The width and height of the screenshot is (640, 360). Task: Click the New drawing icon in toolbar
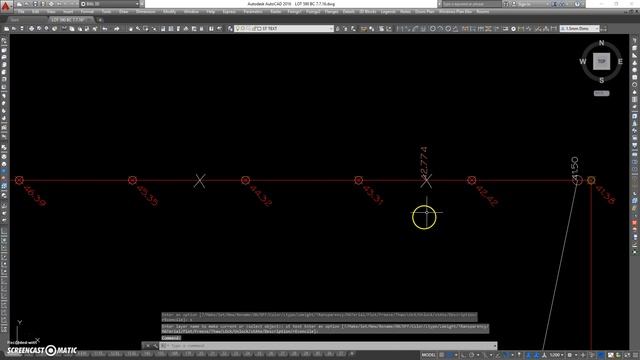click(x=7, y=29)
